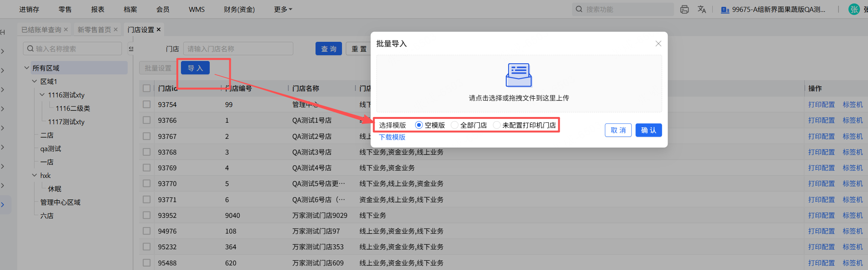Open the 进销存 menu

pos(29,9)
